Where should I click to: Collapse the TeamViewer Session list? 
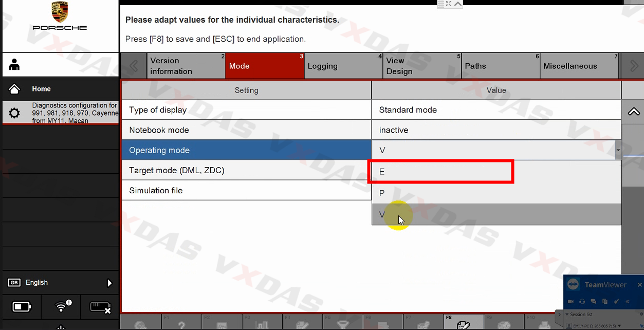(567, 315)
